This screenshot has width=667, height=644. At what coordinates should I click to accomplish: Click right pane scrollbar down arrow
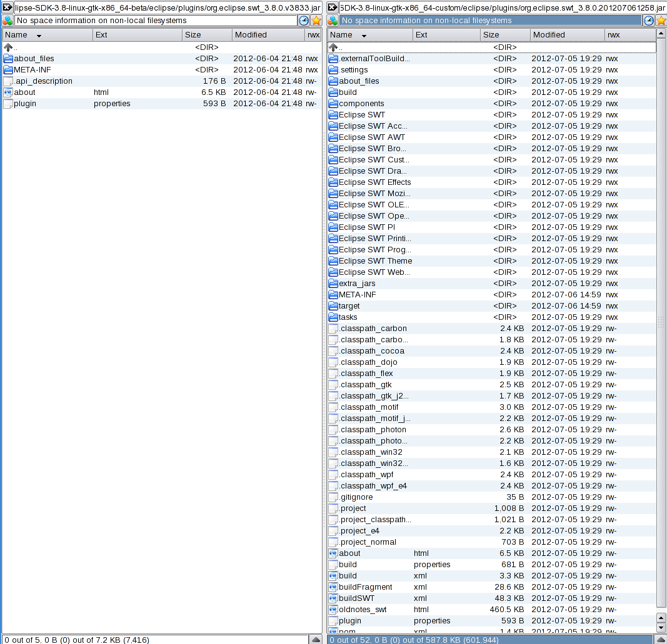click(661, 627)
